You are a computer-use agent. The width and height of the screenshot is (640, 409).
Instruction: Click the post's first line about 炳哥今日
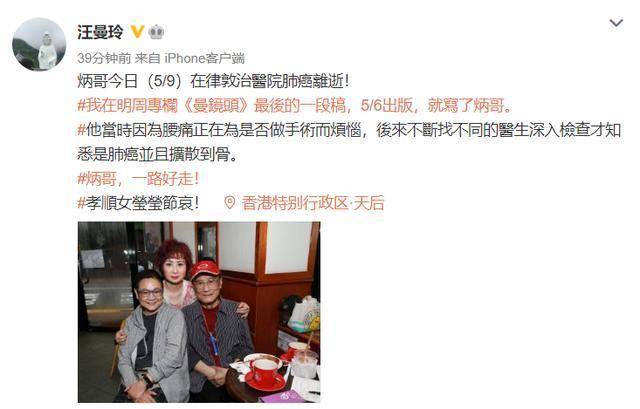click(x=213, y=81)
